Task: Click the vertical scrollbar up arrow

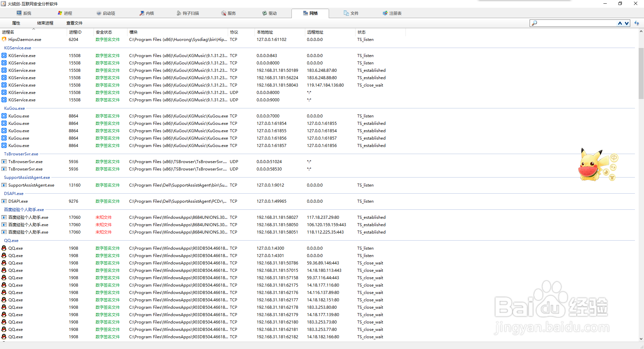Action: (x=641, y=32)
